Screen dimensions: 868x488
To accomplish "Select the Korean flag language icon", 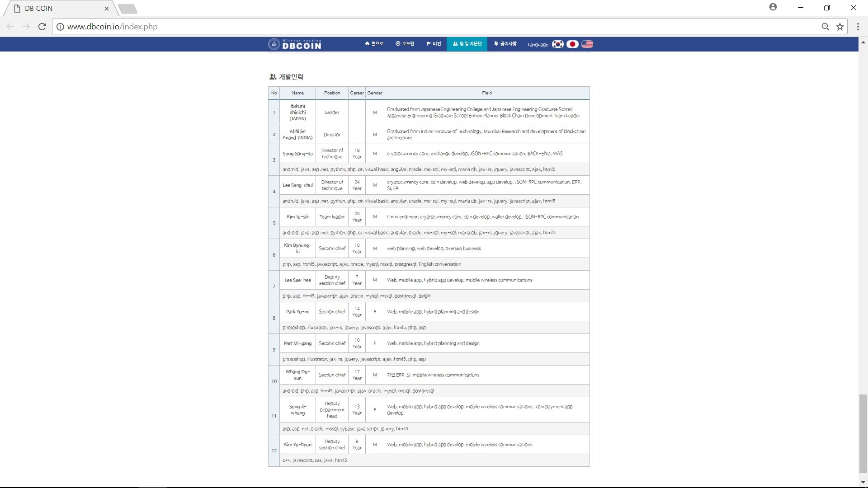I will (x=557, y=44).
